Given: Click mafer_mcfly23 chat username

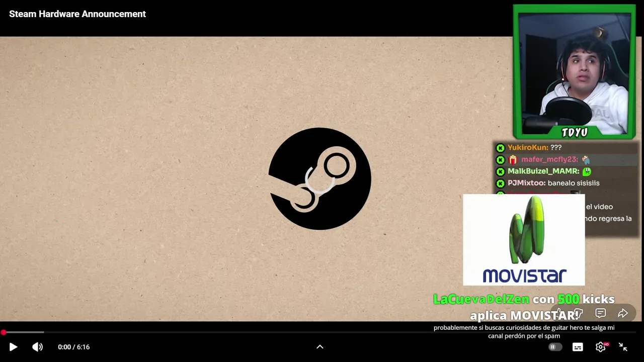Looking at the screenshot, I should [549, 159].
